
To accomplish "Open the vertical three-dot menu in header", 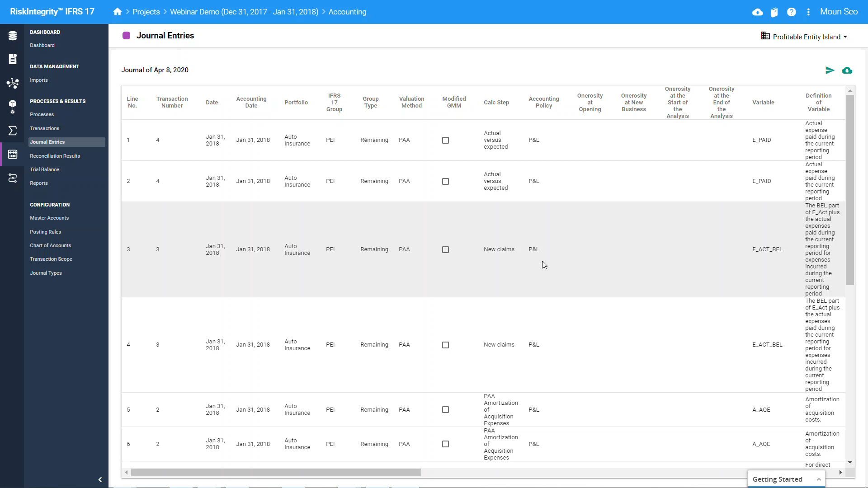I will [808, 12].
